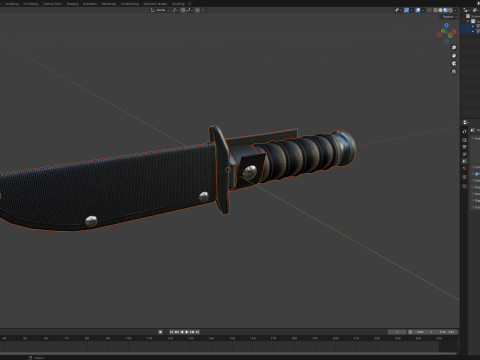
Task: Toggle the Gravity checkbox in Scene properties
Action: point(477,174)
